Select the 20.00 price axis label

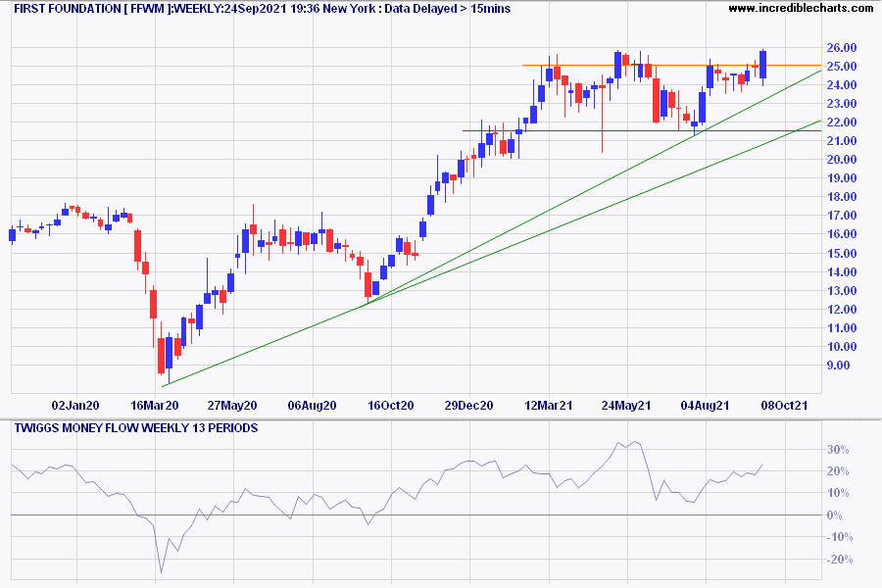click(x=842, y=159)
